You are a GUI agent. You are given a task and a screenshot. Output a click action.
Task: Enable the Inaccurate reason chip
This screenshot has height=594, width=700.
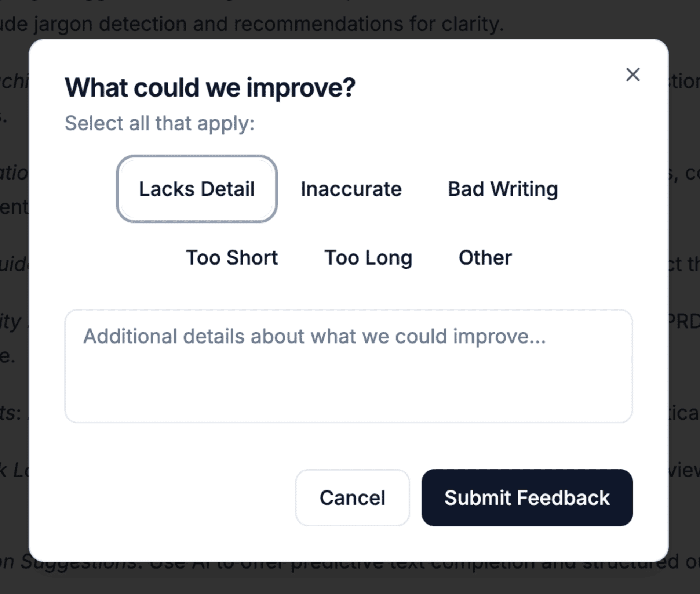click(x=351, y=189)
